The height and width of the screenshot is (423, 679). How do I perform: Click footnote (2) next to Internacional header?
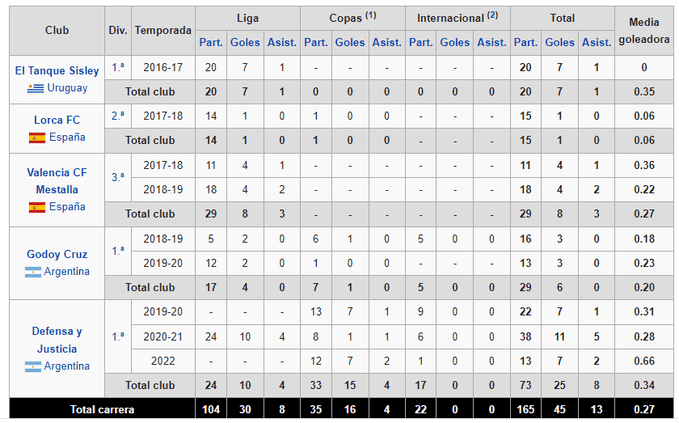coord(492,15)
